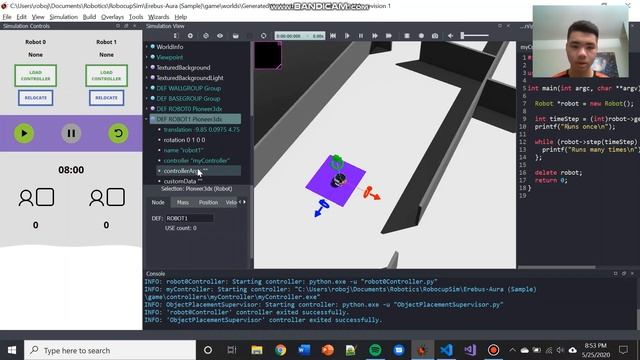Click gray pause button in Simulation Controls

71,133
